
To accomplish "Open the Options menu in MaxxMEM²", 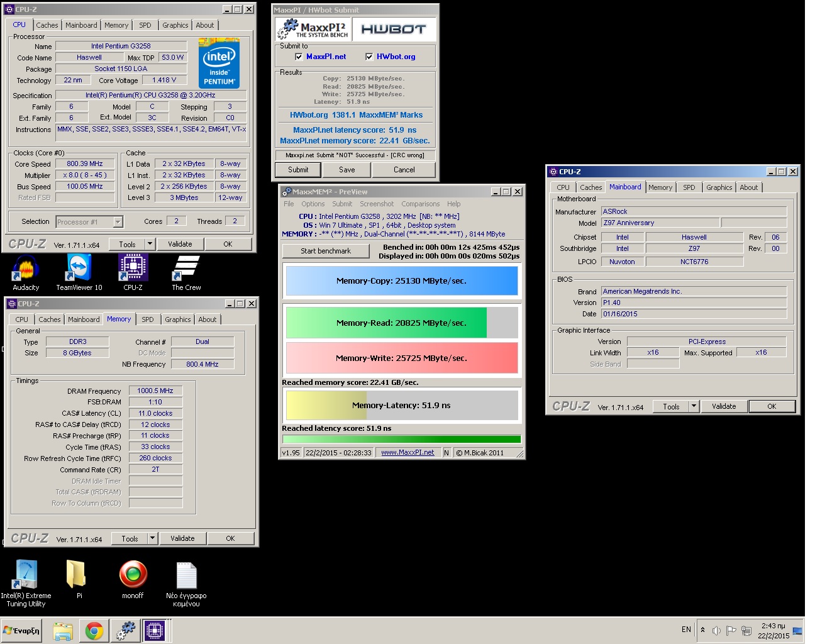I will coord(313,204).
